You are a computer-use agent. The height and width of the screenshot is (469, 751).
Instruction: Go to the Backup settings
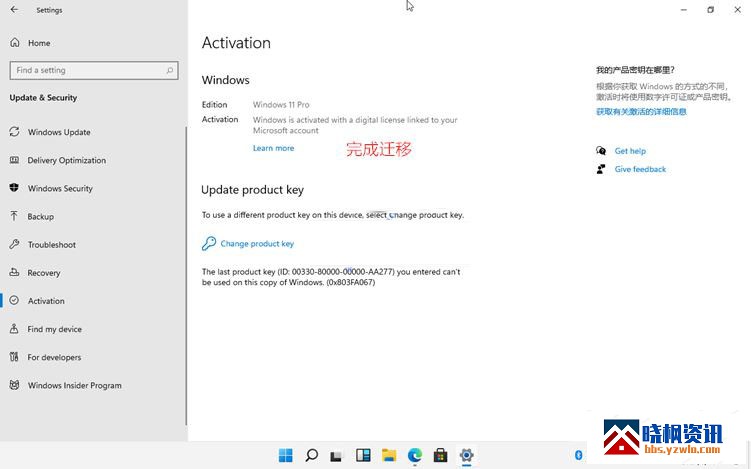coord(41,217)
